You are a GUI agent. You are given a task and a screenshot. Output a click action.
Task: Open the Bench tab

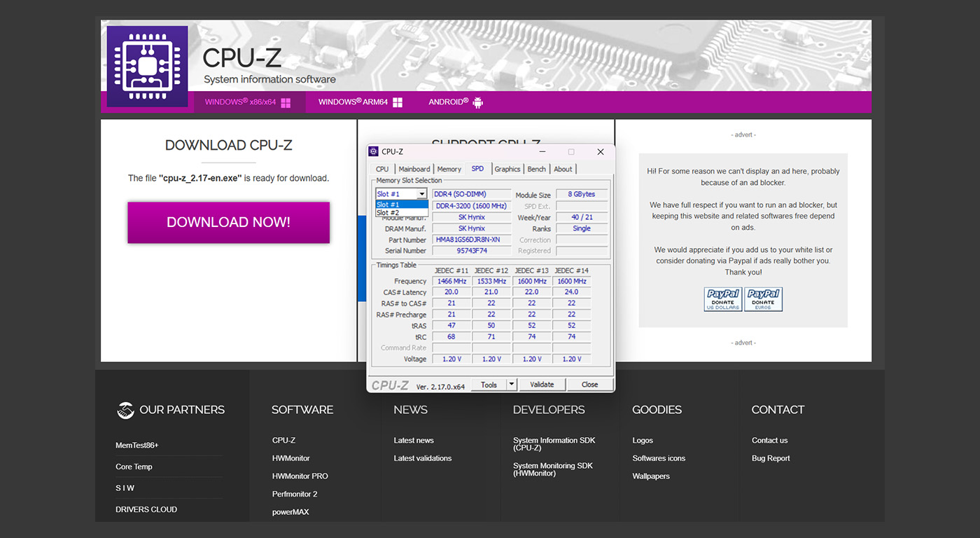click(537, 169)
